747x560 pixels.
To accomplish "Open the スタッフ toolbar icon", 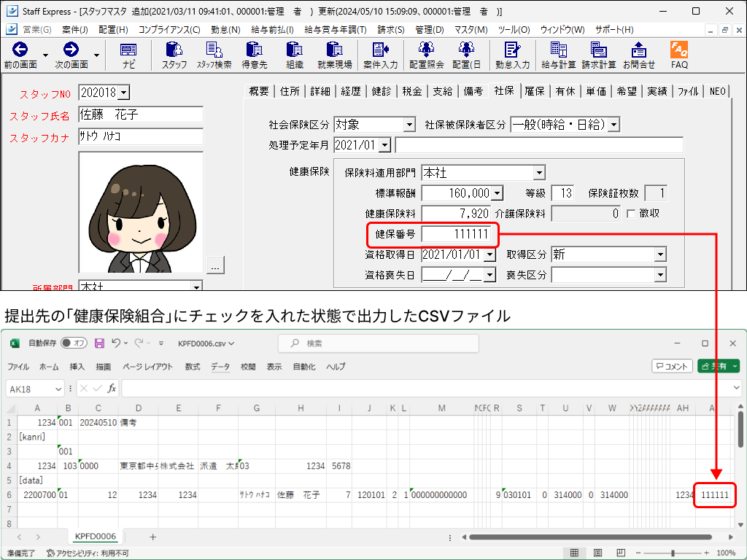I will click(x=174, y=50).
